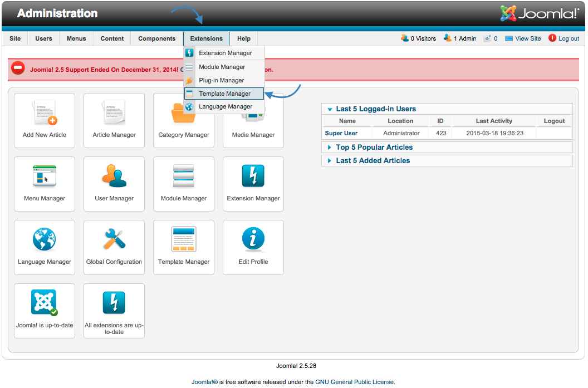Open the Site menu

(15, 38)
